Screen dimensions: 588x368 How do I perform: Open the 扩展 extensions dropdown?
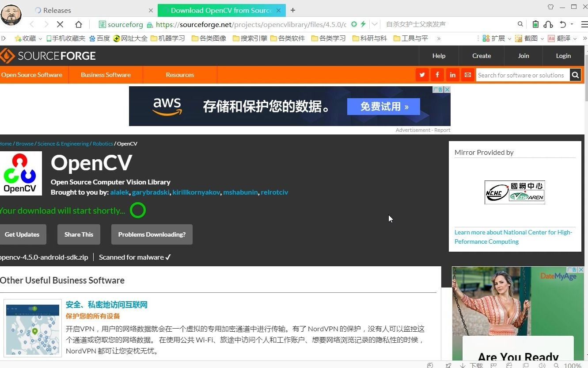(497, 38)
